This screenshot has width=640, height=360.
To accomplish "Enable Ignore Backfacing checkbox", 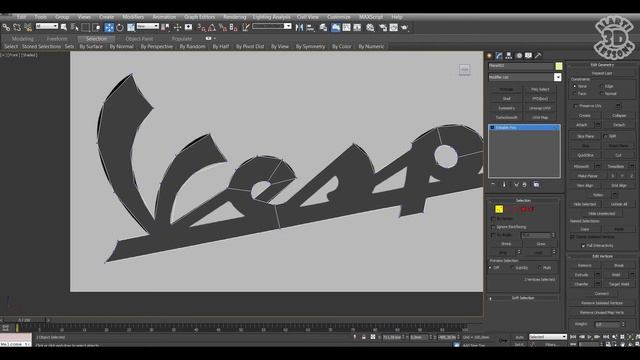I will (493, 227).
